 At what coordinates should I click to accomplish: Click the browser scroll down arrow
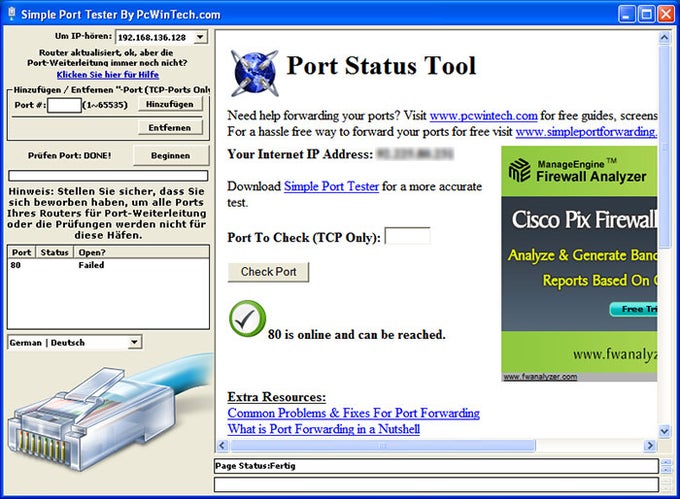click(x=664, y=431)
